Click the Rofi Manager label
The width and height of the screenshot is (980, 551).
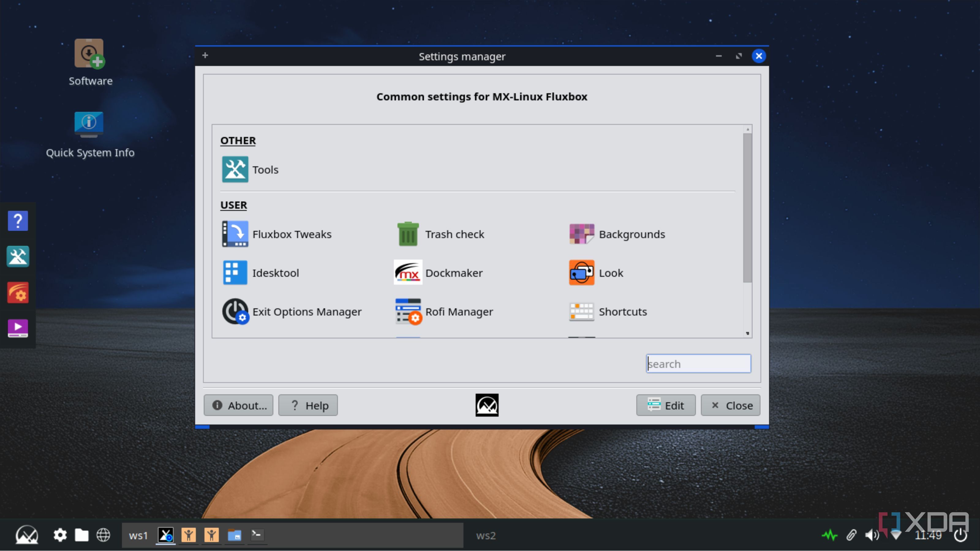[459, 312]
